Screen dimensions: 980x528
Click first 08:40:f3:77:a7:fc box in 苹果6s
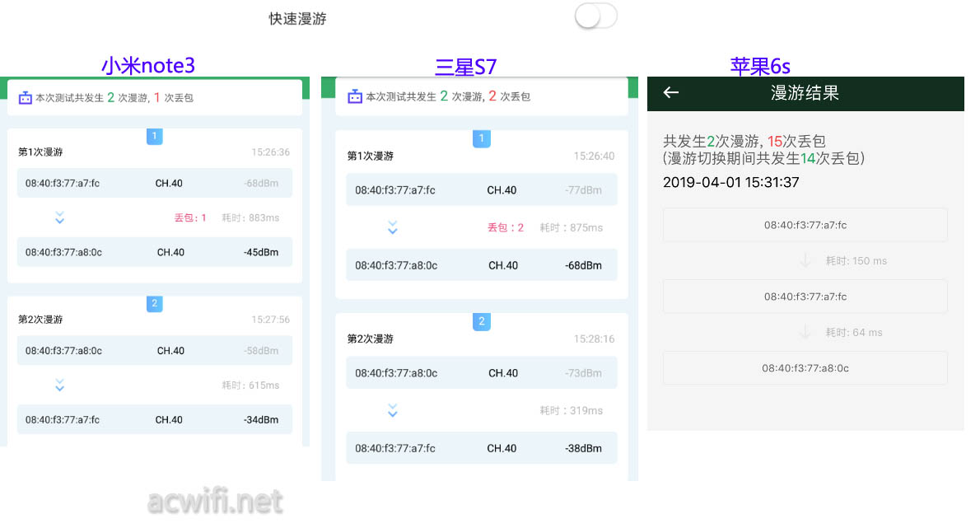(x=805, y=225)
